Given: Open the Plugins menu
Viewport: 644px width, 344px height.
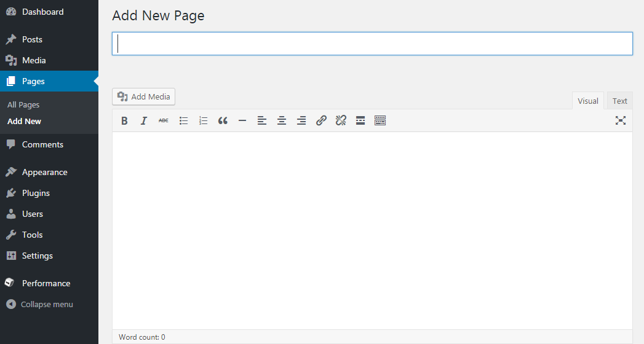Looking at the screenshot, I should (x=49, y=193).
